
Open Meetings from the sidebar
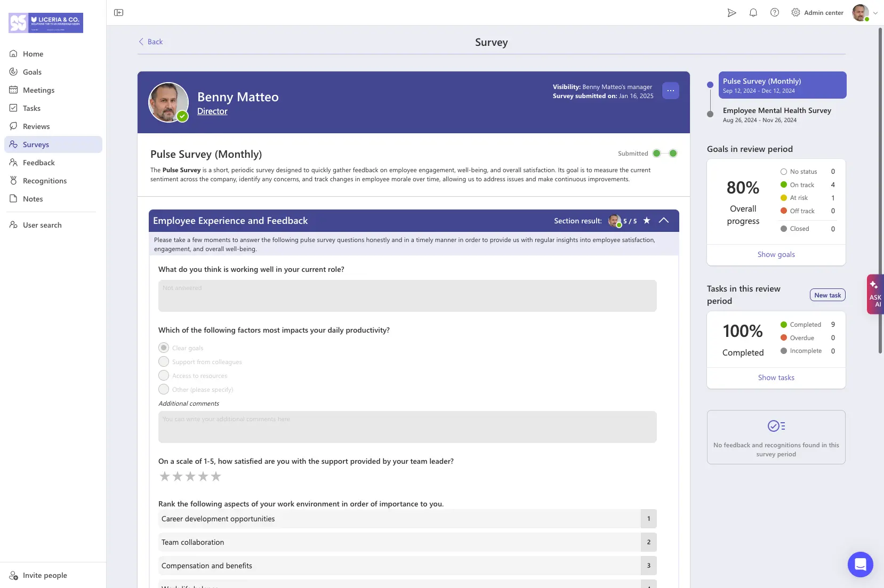point(38,90)
